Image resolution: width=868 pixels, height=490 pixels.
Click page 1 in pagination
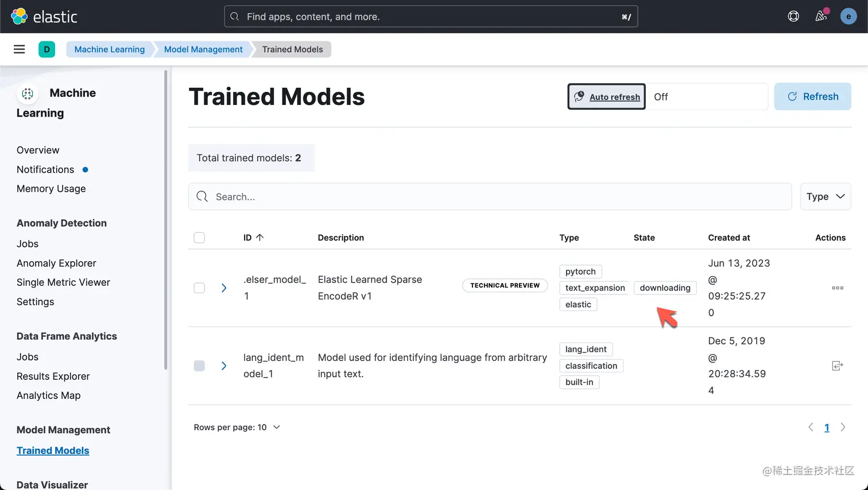coord(827,427)
